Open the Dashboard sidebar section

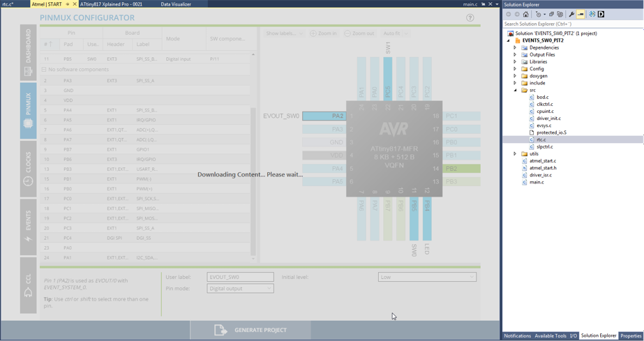tap(28, 52)
